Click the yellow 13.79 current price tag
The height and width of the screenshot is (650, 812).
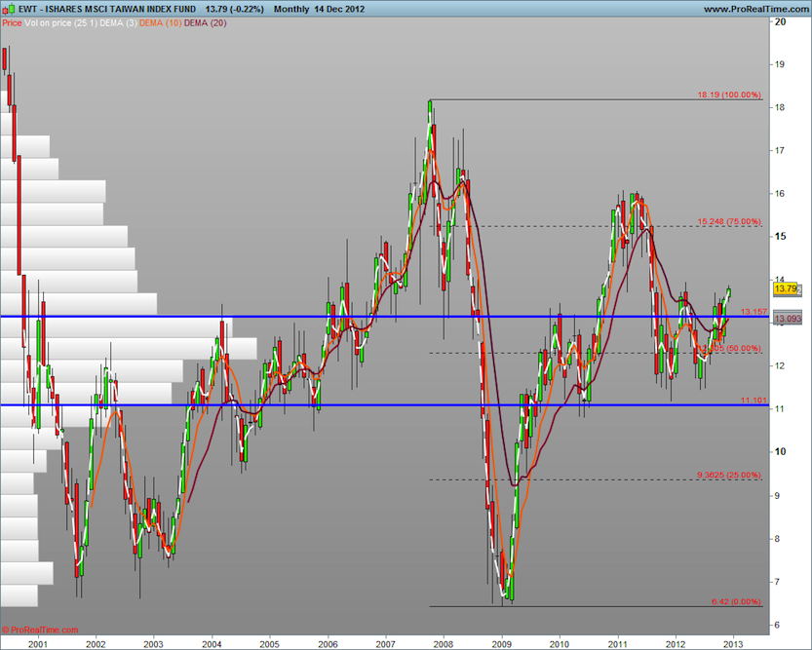pos(786,288)
